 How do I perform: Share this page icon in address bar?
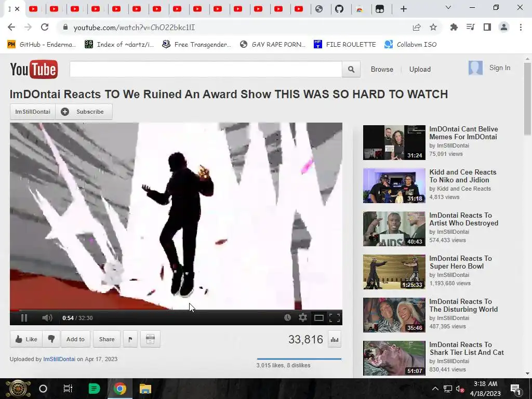[417, 28]
